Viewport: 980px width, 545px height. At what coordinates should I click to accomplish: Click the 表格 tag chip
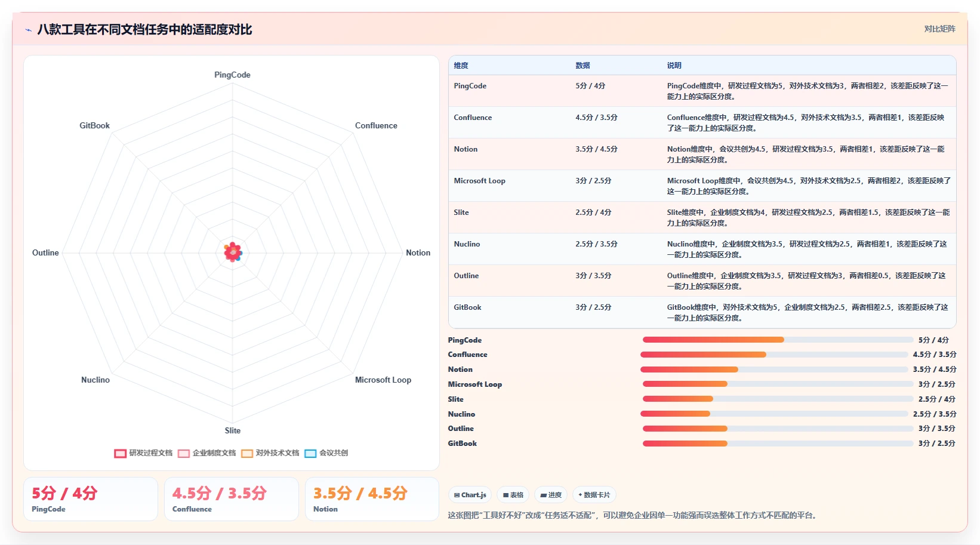513,495
